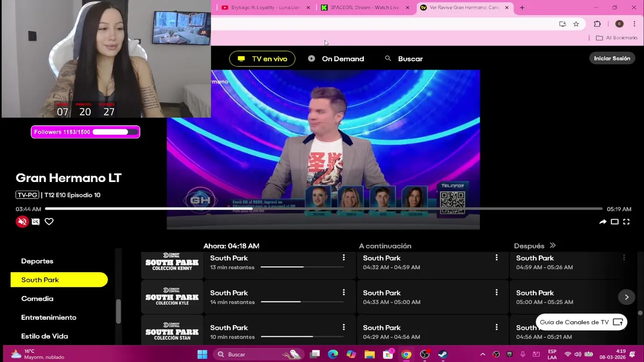This screenshot has width=644, height=362.
Task: Open Copilot from the taskbar
Action: pos(351,354)
